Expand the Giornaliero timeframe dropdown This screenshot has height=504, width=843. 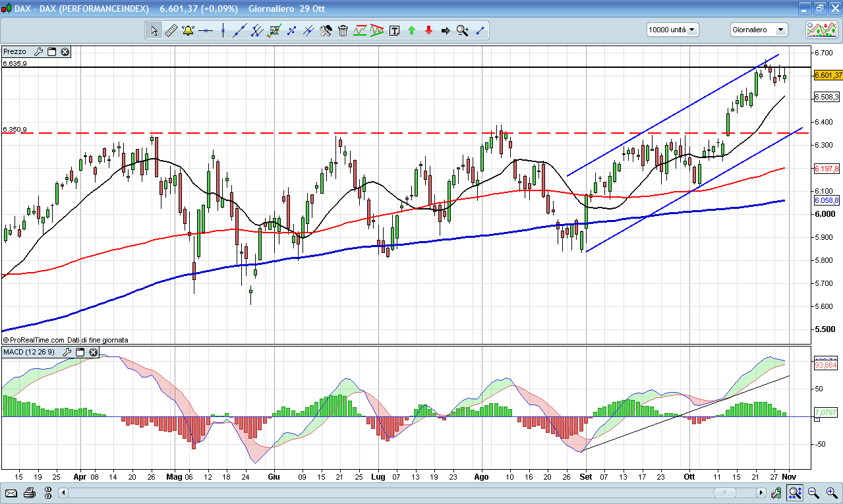[759, 30]
